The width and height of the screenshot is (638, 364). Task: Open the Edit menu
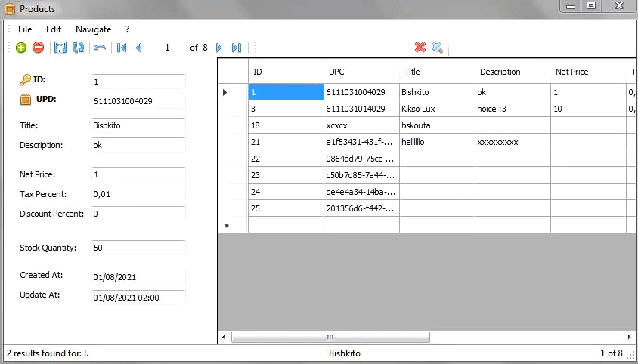[x=54, y=29]
